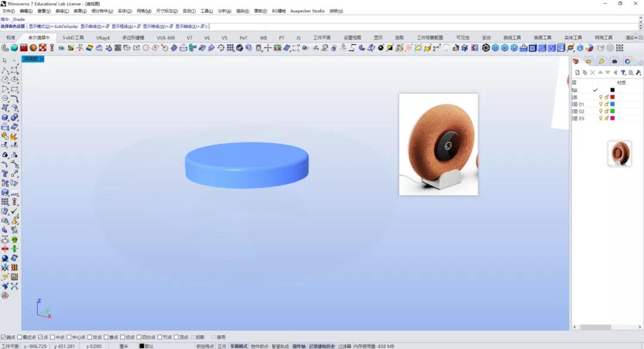Click the black camera aperture icon
Viewport: 644px width, 349px height.
pyautogui.click(x=486, y=48)
